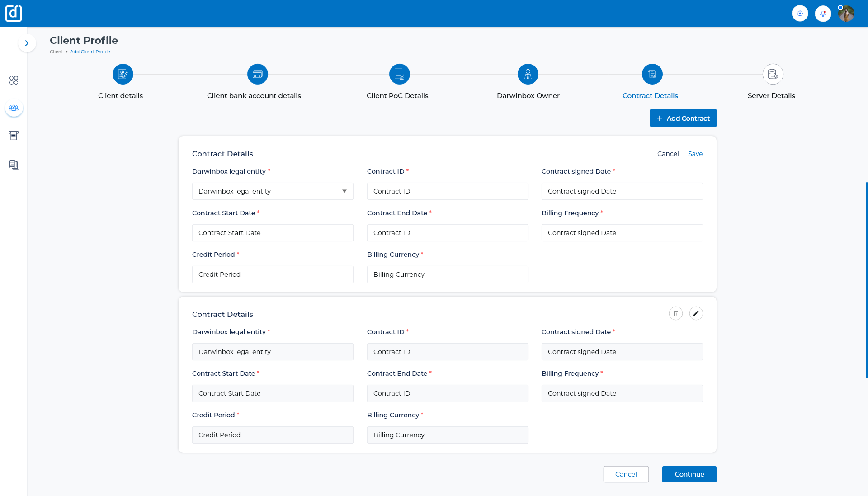Open the settings gear icon in header

click(x=800, y=14)
